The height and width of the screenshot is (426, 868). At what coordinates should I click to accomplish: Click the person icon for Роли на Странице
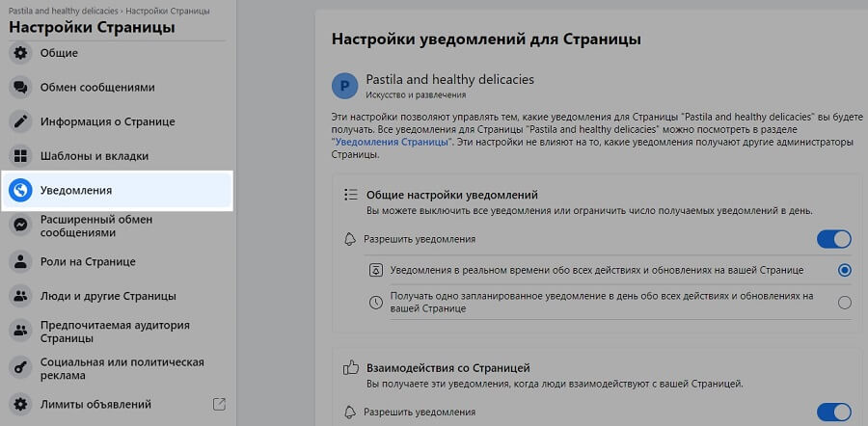point(20,262)
